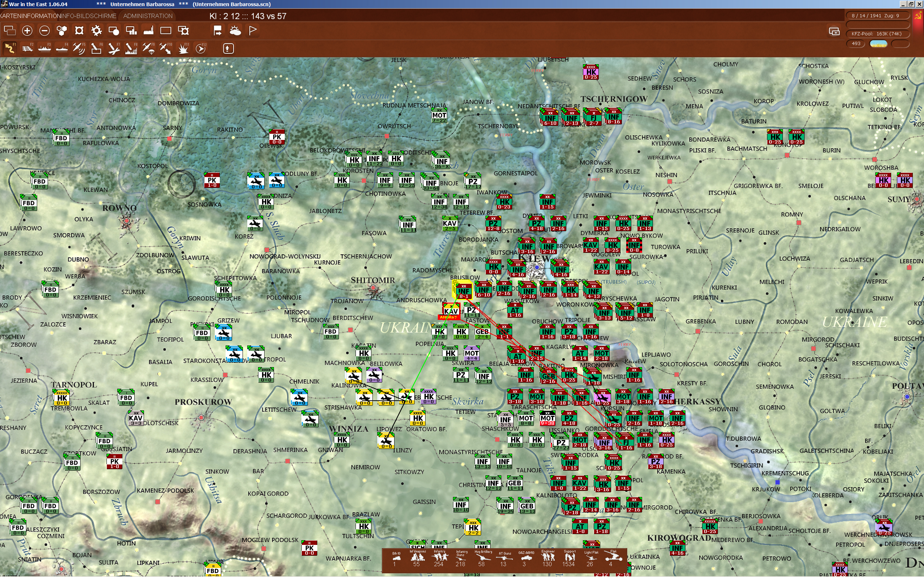Expand the panel via upload-arrow square icon
The height and width of the screenshot is (577, 924).
tap(228, 48)
